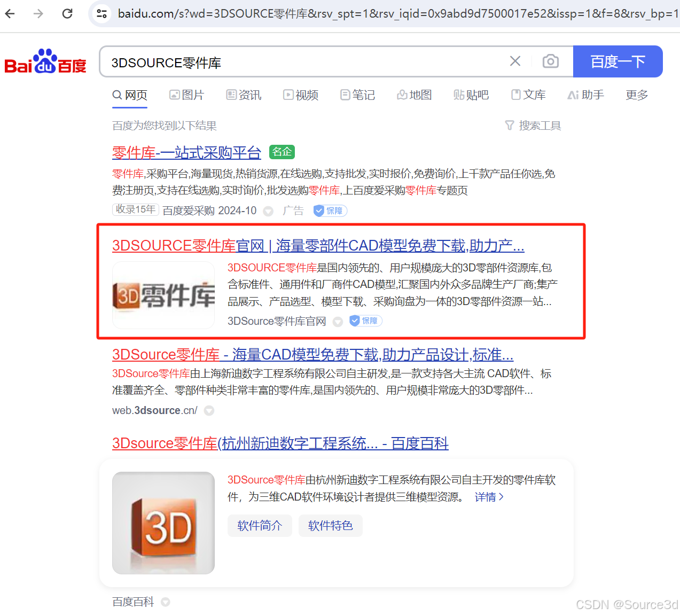Open the 文库 tab
Viewport: 680px width, 616px height.
click(x=528, y=95)
